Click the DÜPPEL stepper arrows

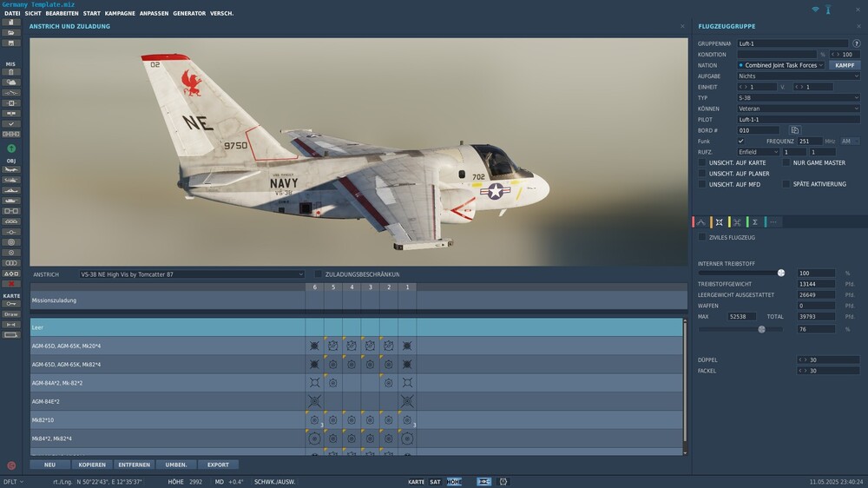coord(802,359)
